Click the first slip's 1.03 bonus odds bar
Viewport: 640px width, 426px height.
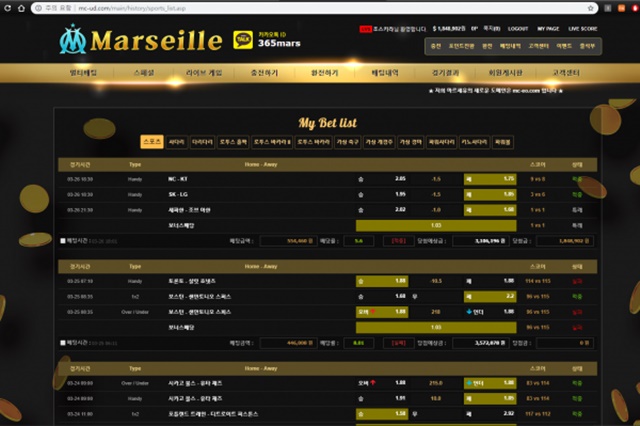tap(436, 225)
